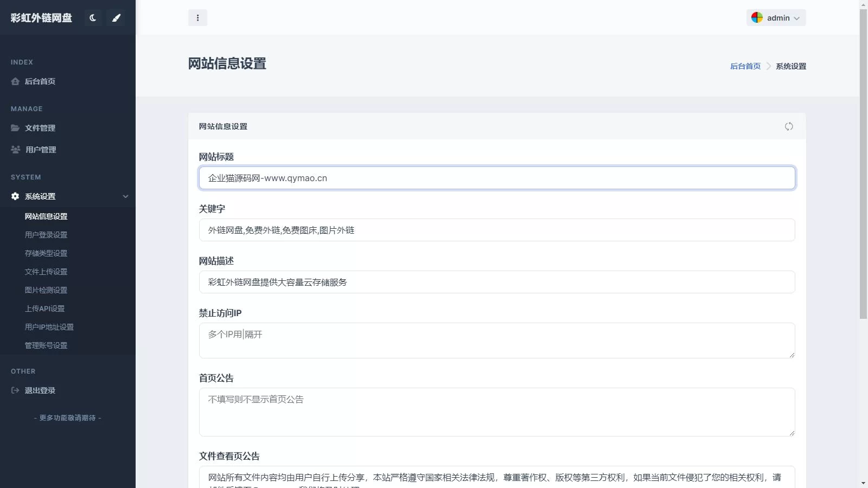Collapse the 系统设置 submenu chevron

coord(126,196)
